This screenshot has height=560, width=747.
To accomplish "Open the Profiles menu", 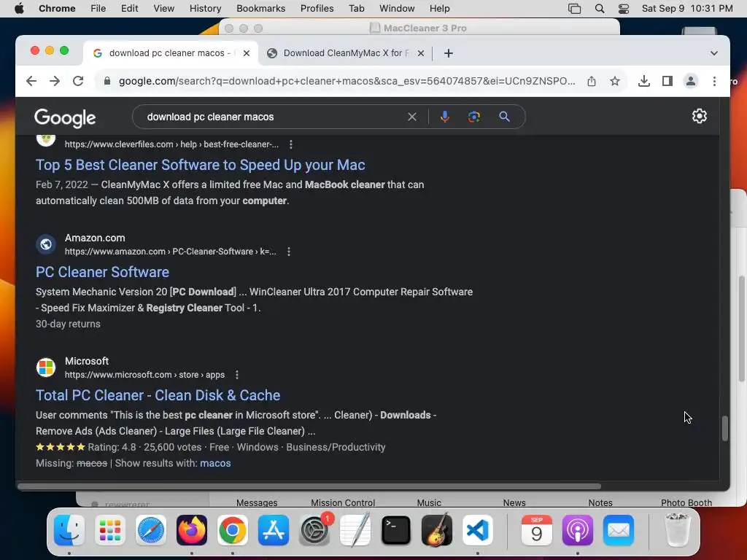I will 317,9.
